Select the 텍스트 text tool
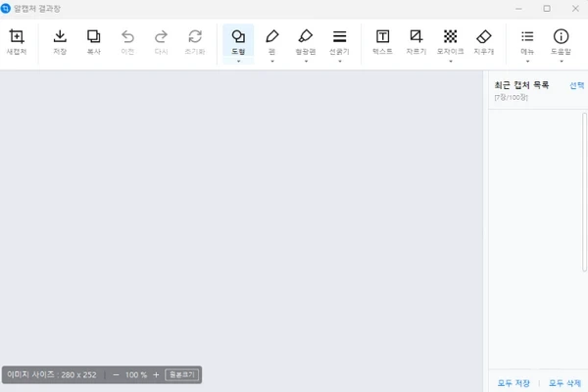 point(382,41)
